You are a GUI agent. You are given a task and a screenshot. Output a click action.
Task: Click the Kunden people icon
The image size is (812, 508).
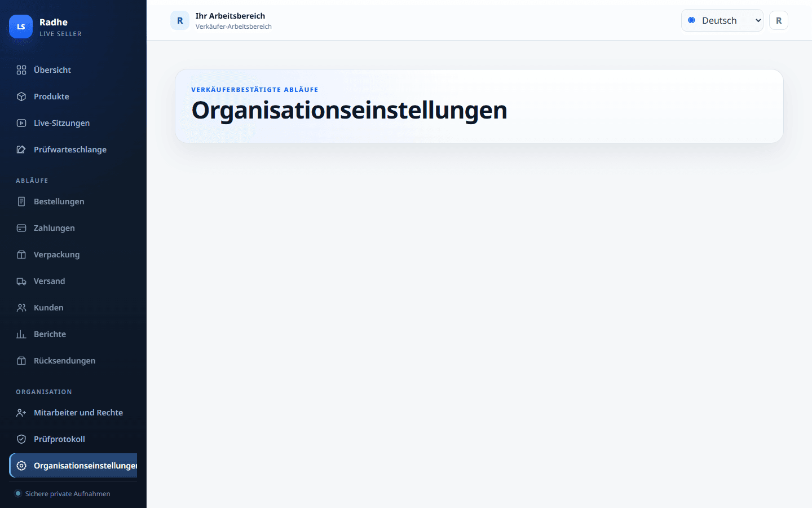point(21,308)
